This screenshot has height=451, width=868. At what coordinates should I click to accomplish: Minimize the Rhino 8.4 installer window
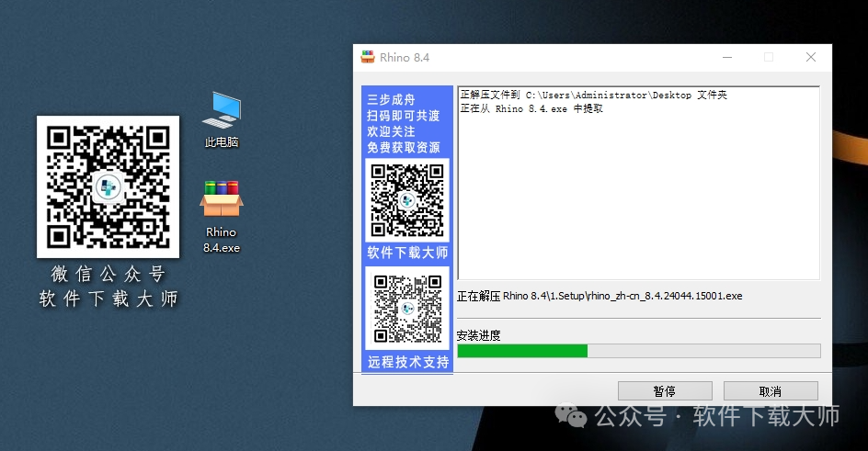click(727, 57)
